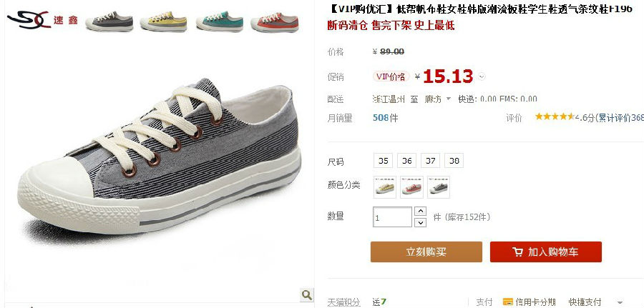Click the shopping cart icon in 加入购物车
Image resolution: width=644 pixels, height=308 pixels.
[517, 252]
